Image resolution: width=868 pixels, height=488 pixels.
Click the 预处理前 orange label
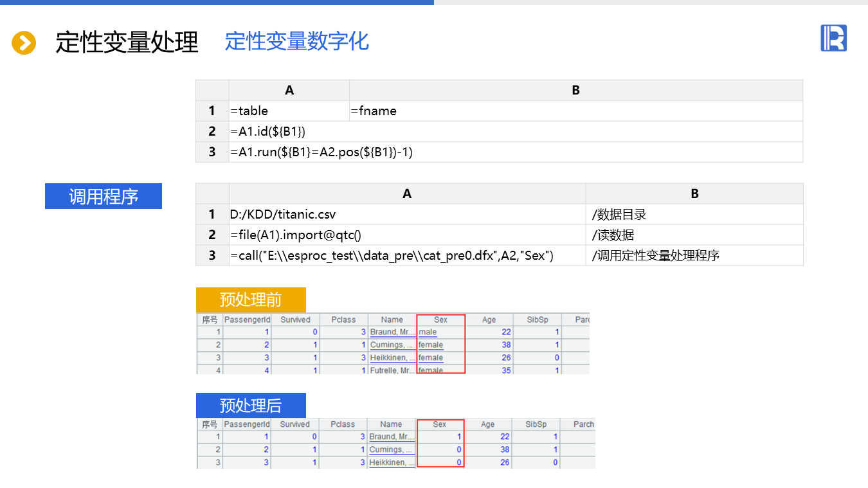click(x=251, y=300)
